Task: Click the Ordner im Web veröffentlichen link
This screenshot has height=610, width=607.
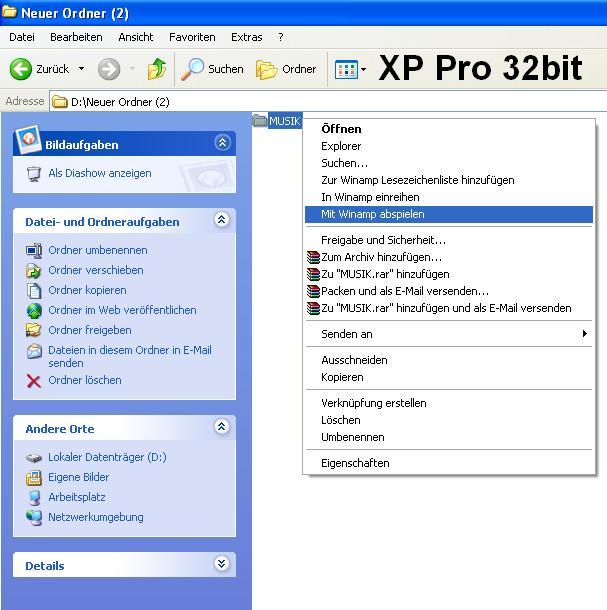Action: pos(122,310)
